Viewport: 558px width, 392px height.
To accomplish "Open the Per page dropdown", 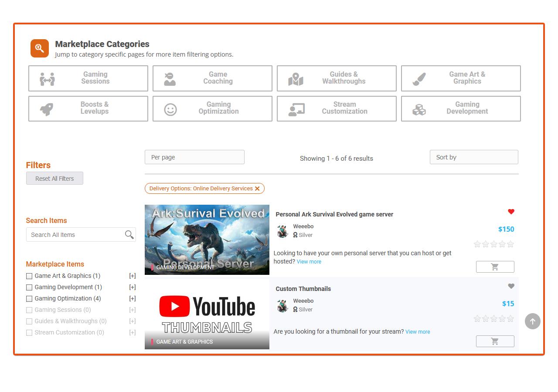I will coord(194,157).
